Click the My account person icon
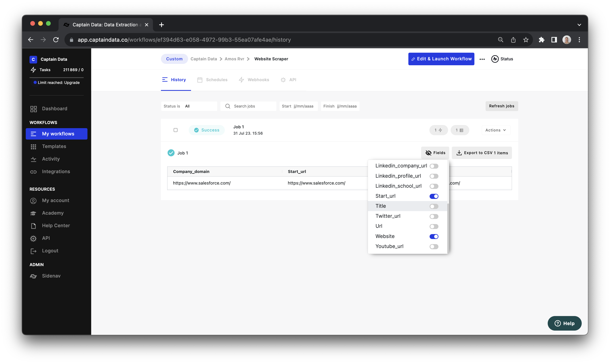The image size is (610, 364). [x=33, y=201]
